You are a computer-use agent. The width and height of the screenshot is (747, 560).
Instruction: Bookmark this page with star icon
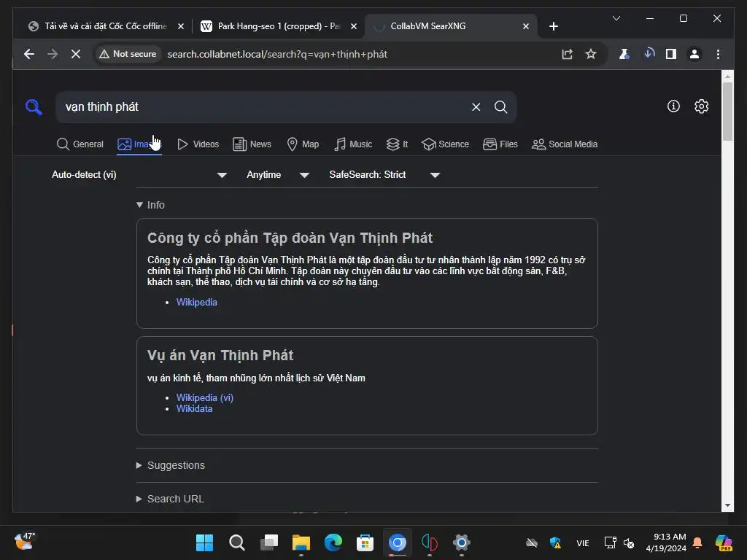point(591,54)
